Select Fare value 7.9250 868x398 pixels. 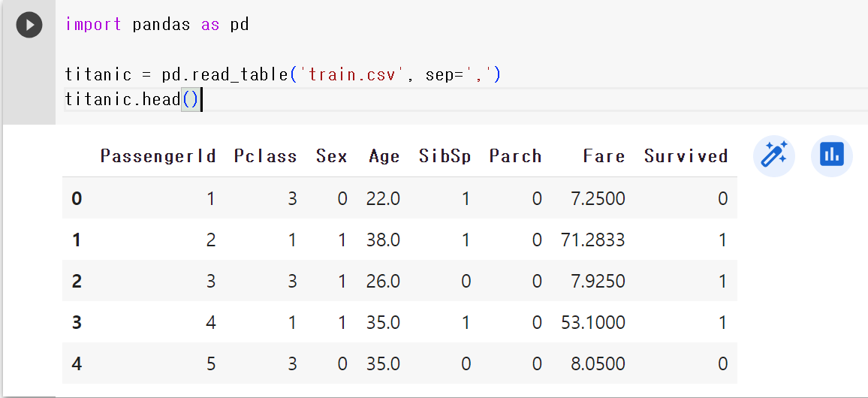pyautogui.click(x=599, y=281)
